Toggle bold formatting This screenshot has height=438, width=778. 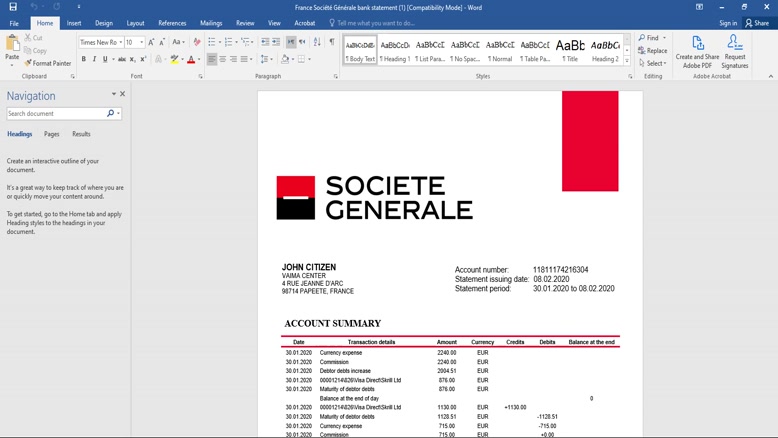click(83, 59)
